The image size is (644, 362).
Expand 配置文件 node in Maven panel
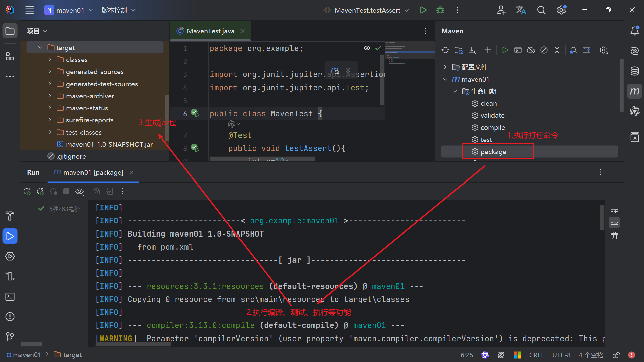tap(445, 67)
